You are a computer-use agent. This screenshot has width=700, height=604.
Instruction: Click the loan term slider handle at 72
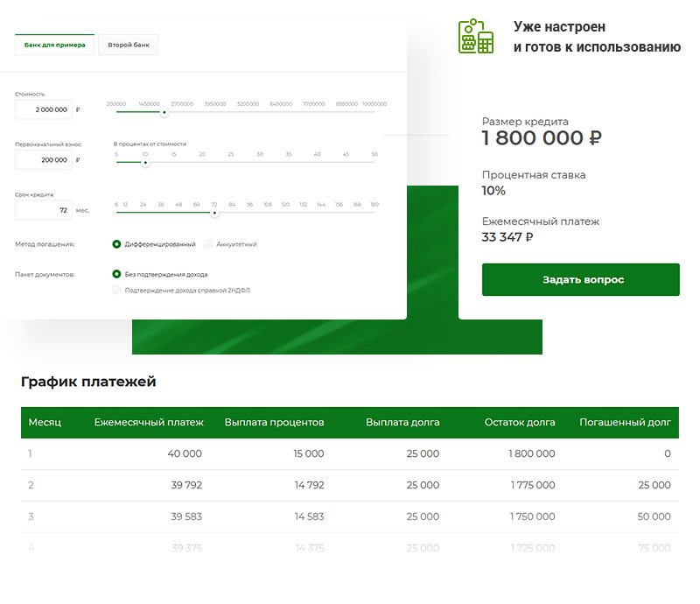coord(214,212)
